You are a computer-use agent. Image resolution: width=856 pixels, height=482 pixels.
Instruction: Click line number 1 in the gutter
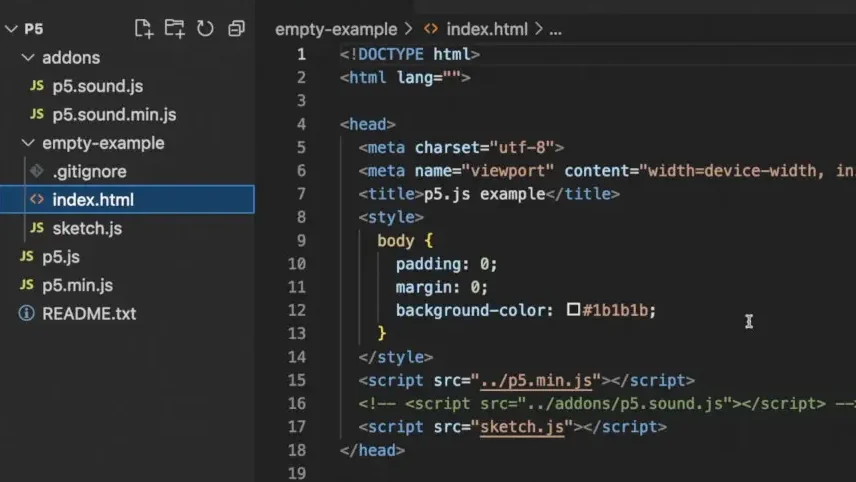[301, 55]
